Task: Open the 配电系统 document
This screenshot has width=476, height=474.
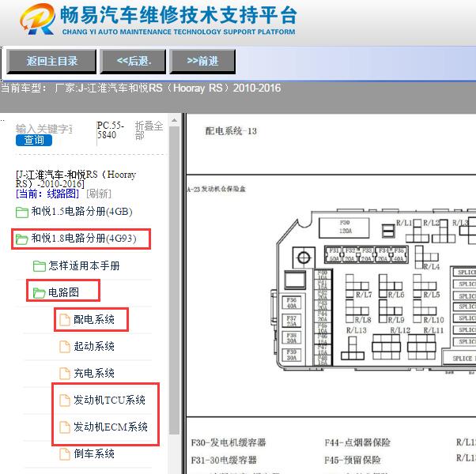Action: [x=94, y=319]
